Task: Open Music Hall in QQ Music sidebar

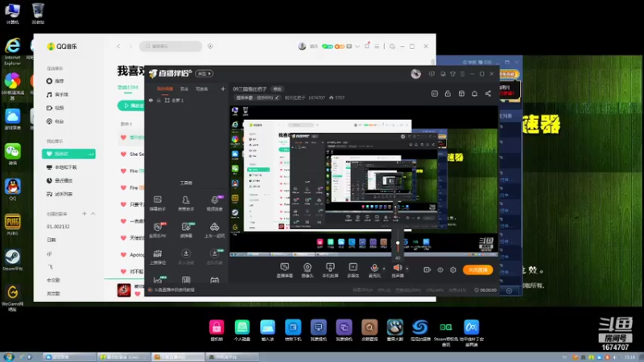Action: click(57, 94)
